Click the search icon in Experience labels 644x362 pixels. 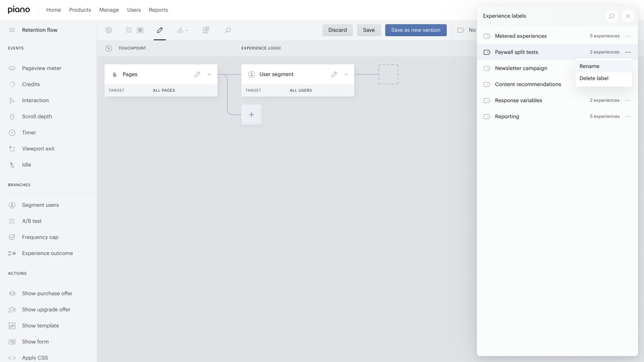pyautogui.click(x=611, y=16)
